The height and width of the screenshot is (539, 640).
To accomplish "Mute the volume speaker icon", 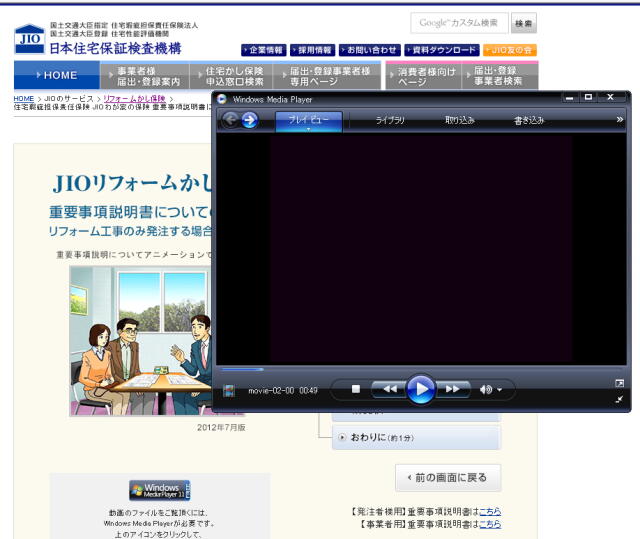I will click(486, 389).
